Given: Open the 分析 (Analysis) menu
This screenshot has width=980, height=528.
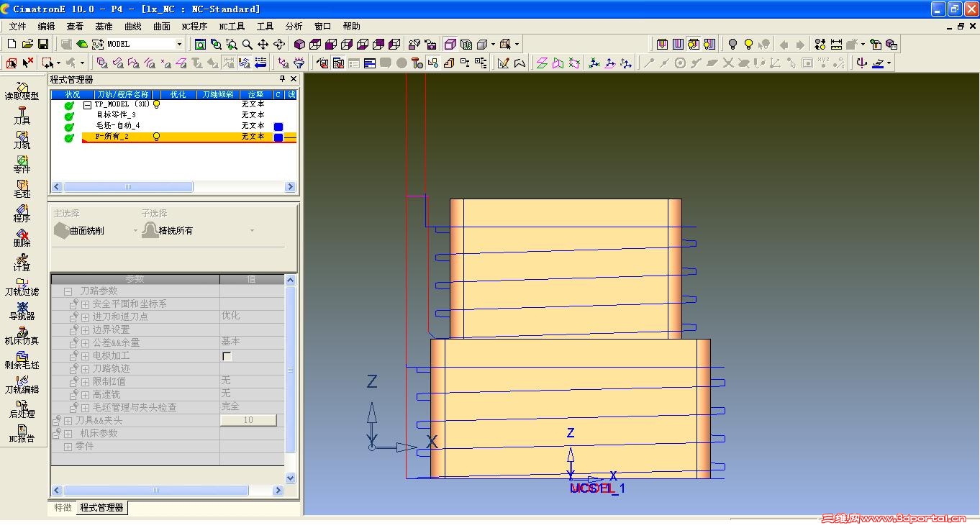Looking at the screenshot, I should (294, 27).
